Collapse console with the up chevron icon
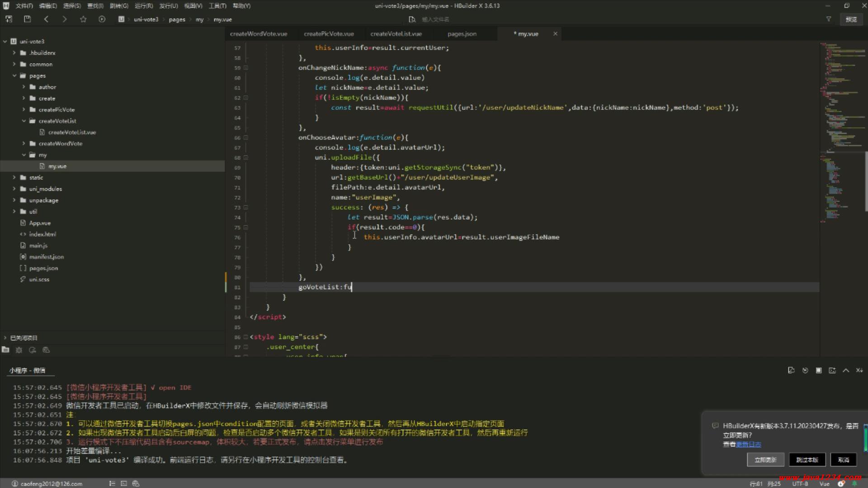 pos(846,371)
